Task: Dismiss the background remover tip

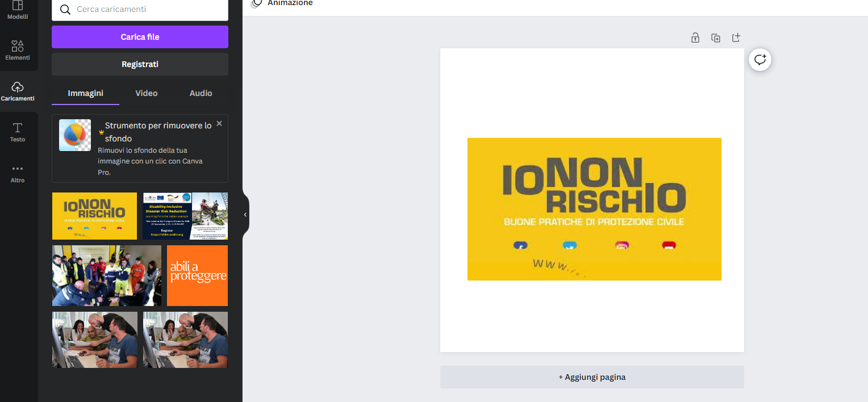Action: [219, 123]
